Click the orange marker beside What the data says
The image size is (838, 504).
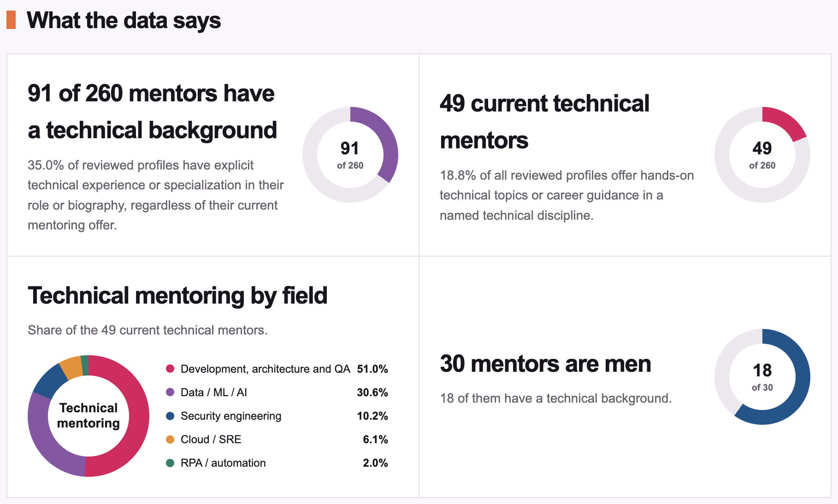pyautogui.click(x=11, y=20)
